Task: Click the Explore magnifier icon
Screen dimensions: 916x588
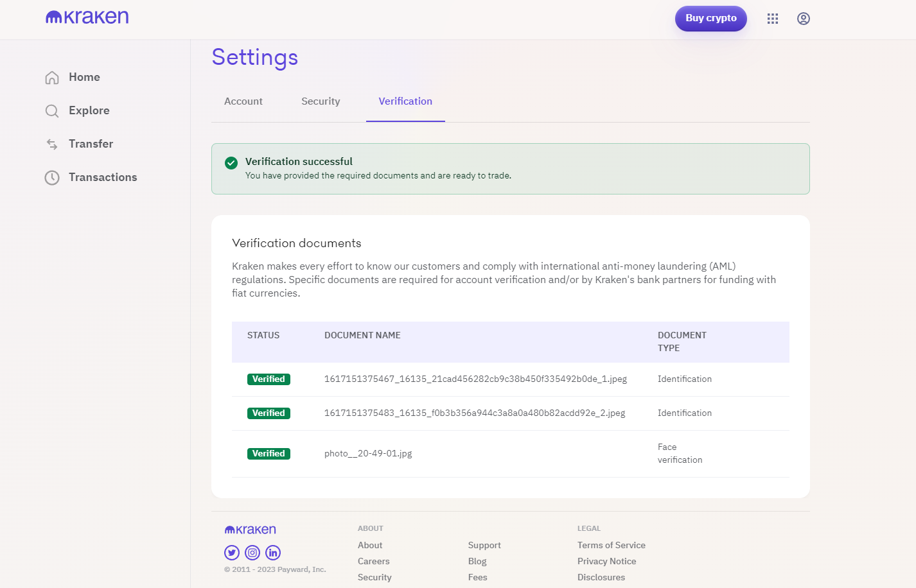Action: click(x=52, y=111)
